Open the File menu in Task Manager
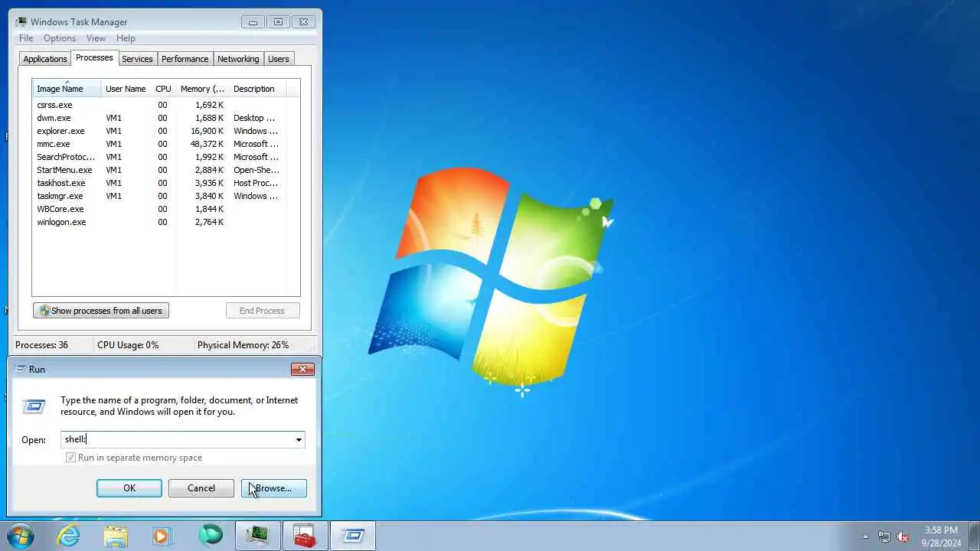Image resolution: width=980 pixels, height=551 pixels. coord(26,38)
